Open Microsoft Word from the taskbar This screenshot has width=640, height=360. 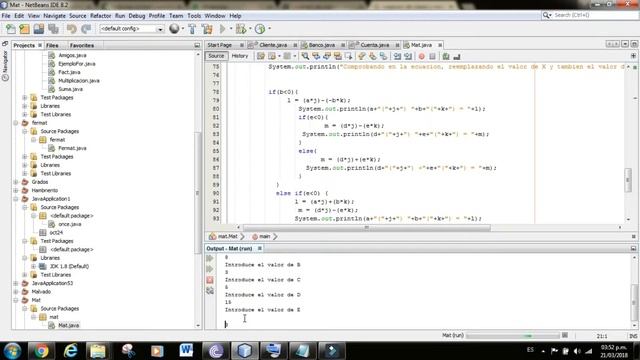tap(186, 351)
